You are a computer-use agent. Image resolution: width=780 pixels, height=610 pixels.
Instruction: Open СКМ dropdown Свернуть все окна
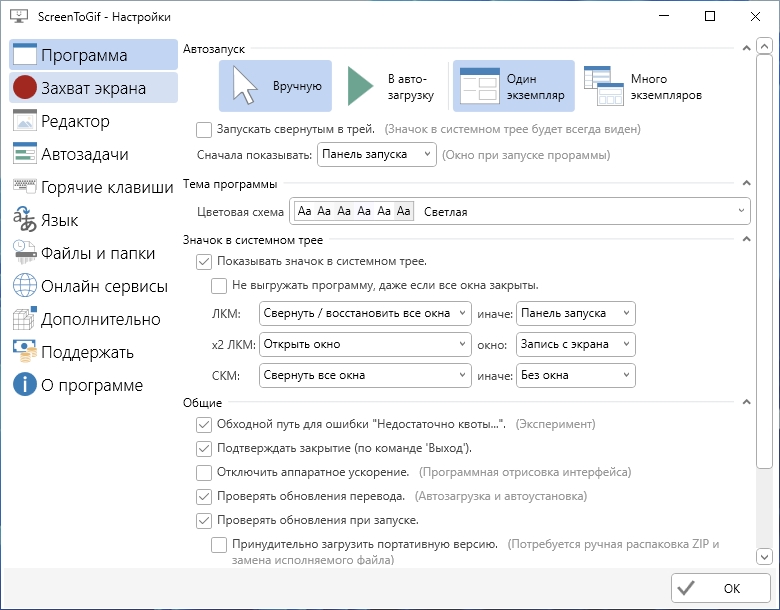(x=365, y=375)
